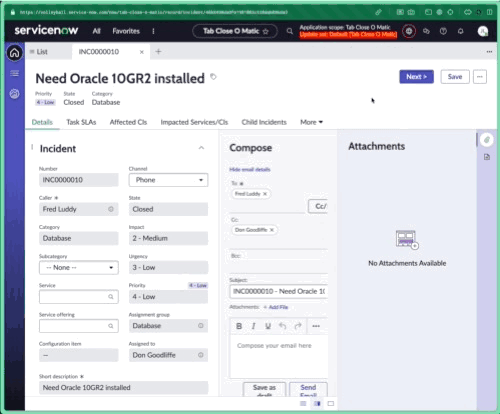Open the Subcategory None dropdown
The height and width of the screenshot is (414, 500).
79,268
